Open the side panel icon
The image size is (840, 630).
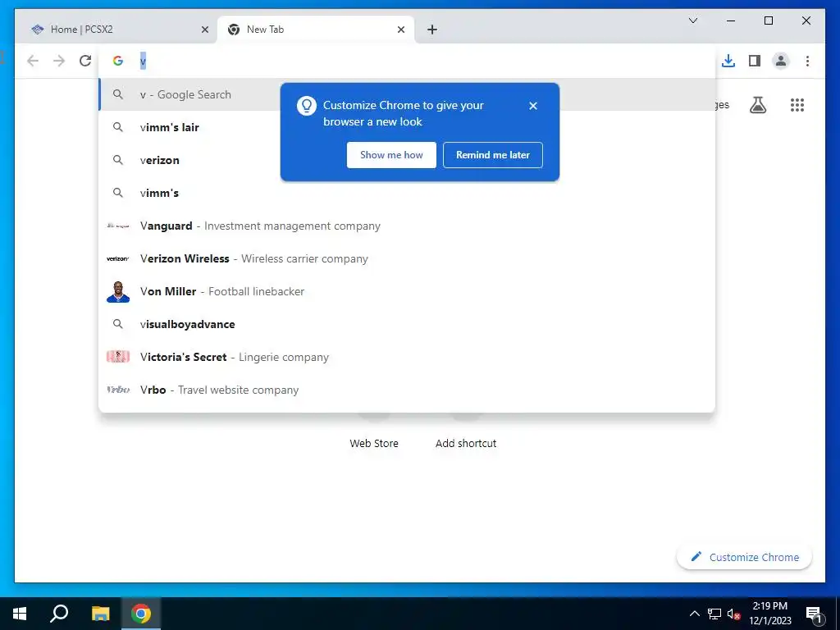pyautogui.click(x=755, y=61)
